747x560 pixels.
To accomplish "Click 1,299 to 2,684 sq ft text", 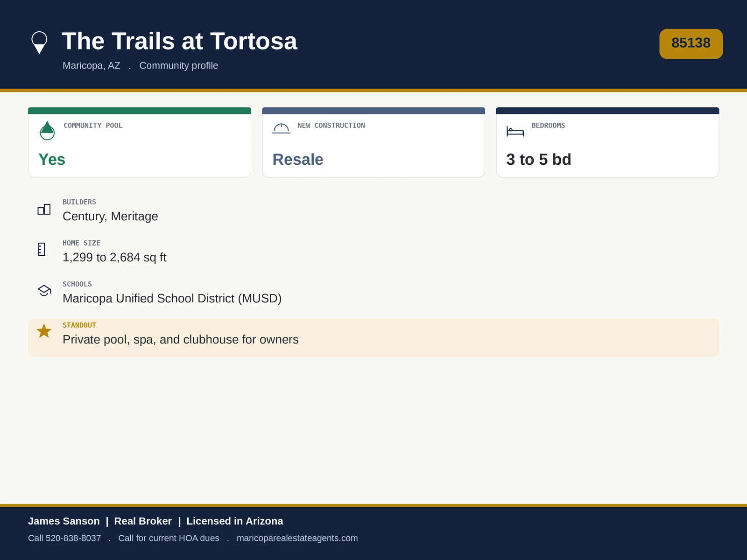I will (x=114, y=258).
